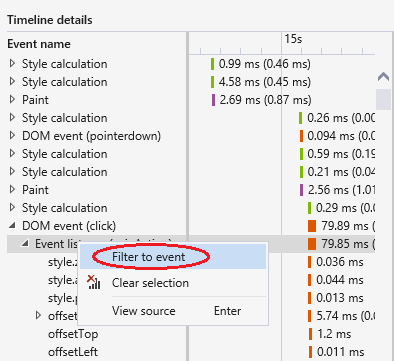Viewport: 394px width, 361px height.
Task: Expand the Style calculation row with 0.59 ms
Action: 12,153
